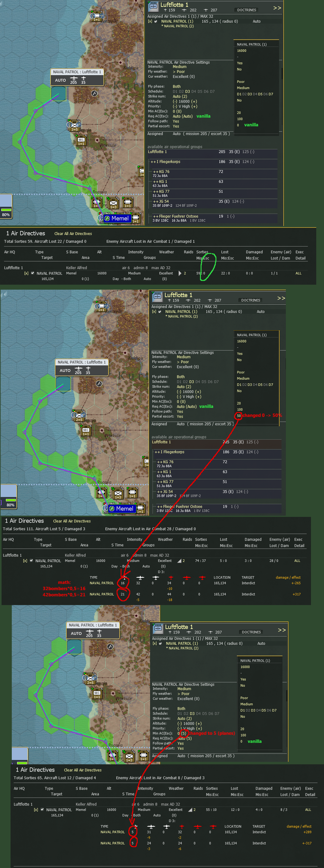Click Luftflotte 1 HQ icon in second screenshot

158,296
